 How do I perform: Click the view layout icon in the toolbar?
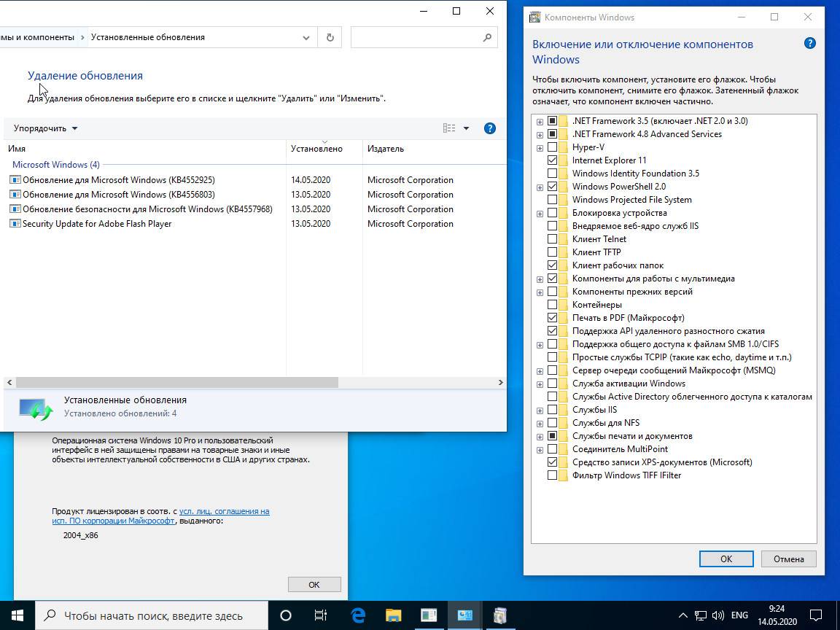pos(449,128)
